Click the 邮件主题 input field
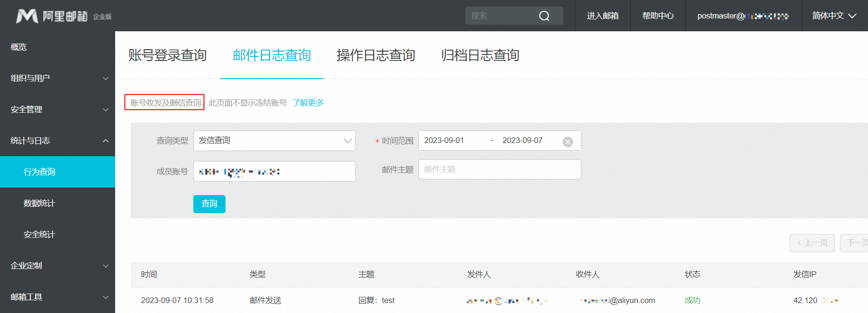This screenshot has width=868, height=313. [499, 170]
